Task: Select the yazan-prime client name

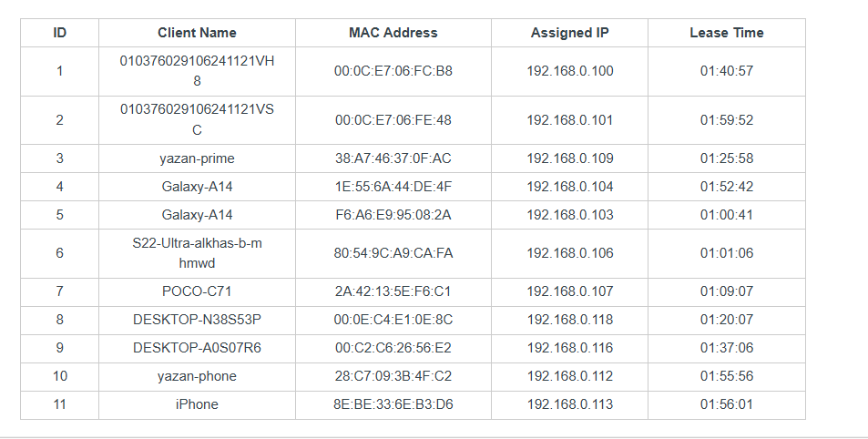Action: tap(197, 158)
